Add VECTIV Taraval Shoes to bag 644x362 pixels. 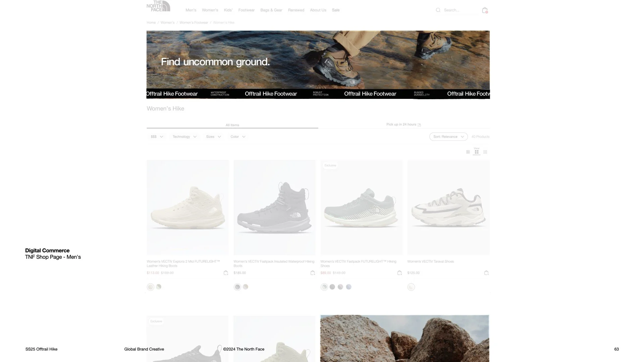click(486, 273)
